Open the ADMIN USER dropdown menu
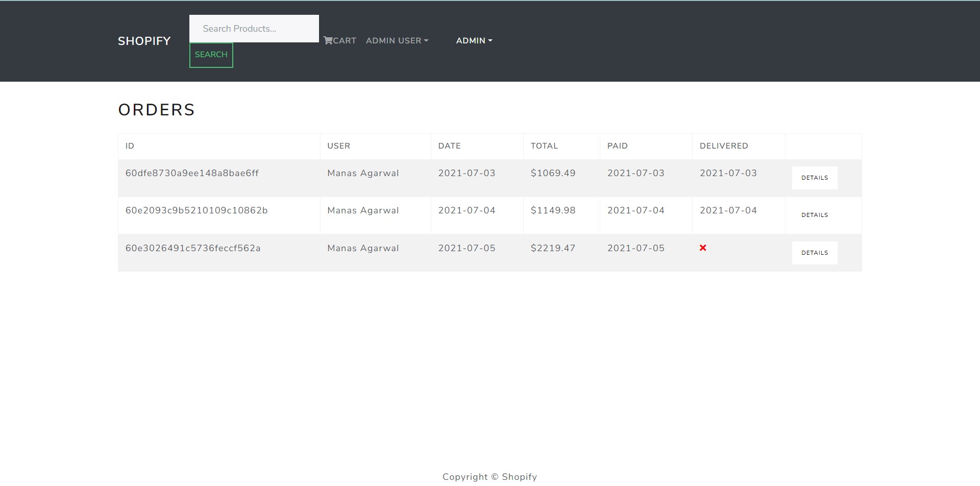980x486 pixels. point(397,40)
